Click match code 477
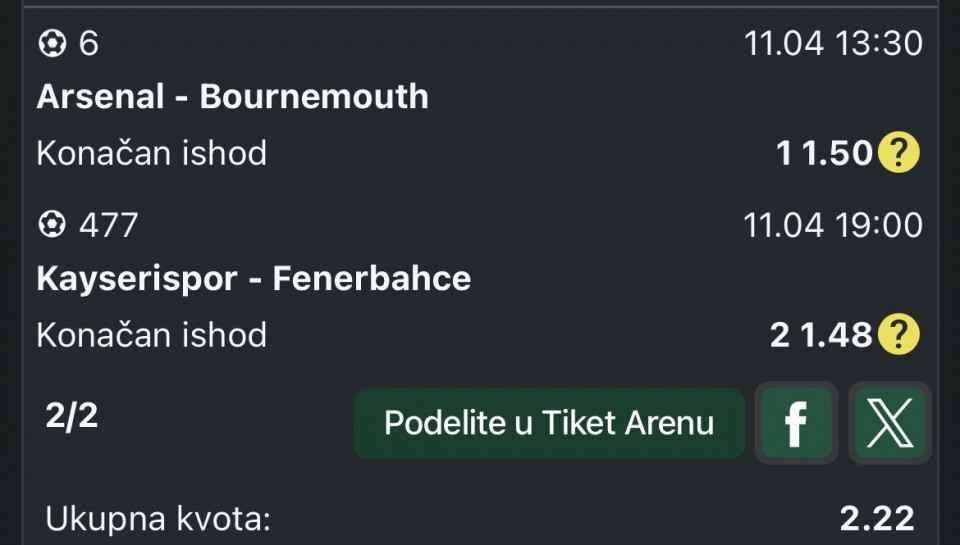Image resolution: width=960 pixels, height=545 pixels. [x=108, y=225]
